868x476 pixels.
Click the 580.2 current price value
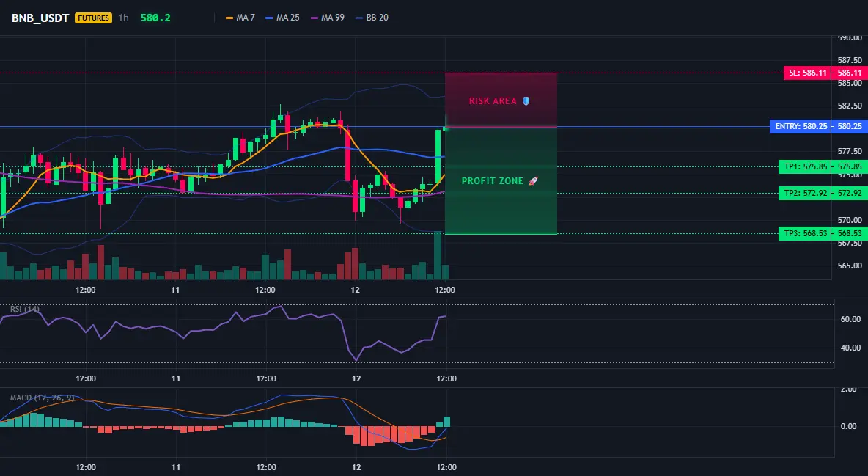click(155, 18)
